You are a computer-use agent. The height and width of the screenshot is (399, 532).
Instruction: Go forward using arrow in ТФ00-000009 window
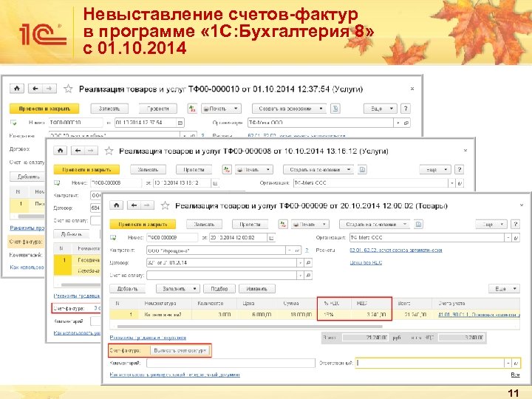coord(147,205)
